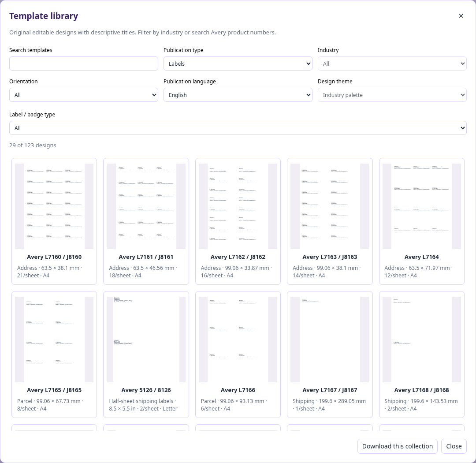
Task: Open the Label / badge type dropdown
Action: tap(238, 128)
